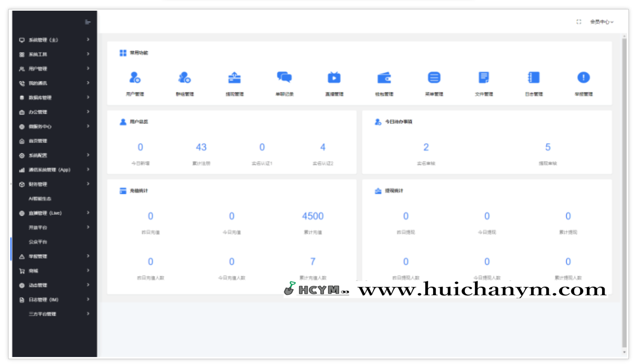Click the 提现管理 withdrawal management icon
635x364 pixels.
(234, 78)
